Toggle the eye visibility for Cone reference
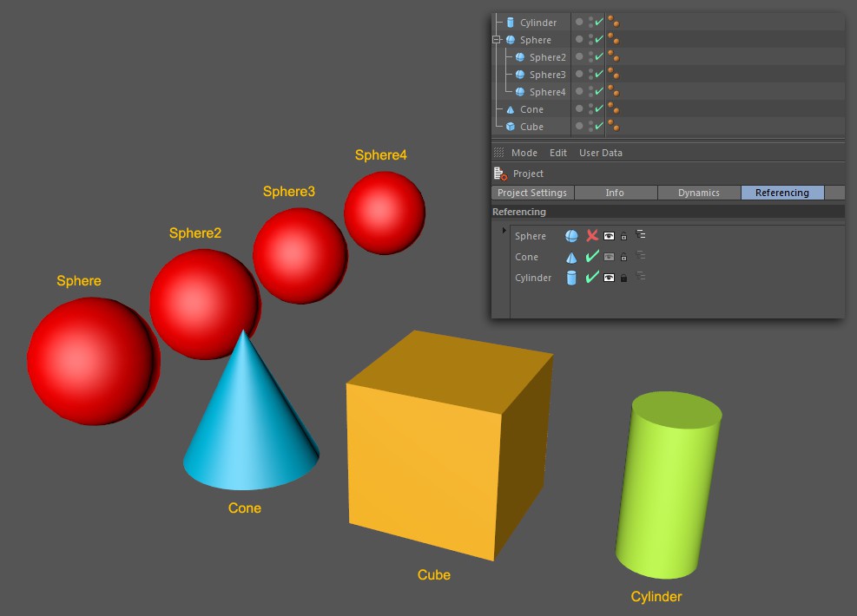This screenshot has height=616, width=857. click(609, 257)
